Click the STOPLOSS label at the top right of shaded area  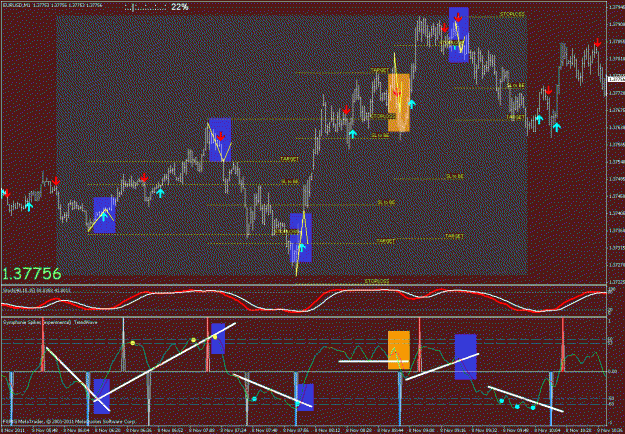[x=512, y=14]
